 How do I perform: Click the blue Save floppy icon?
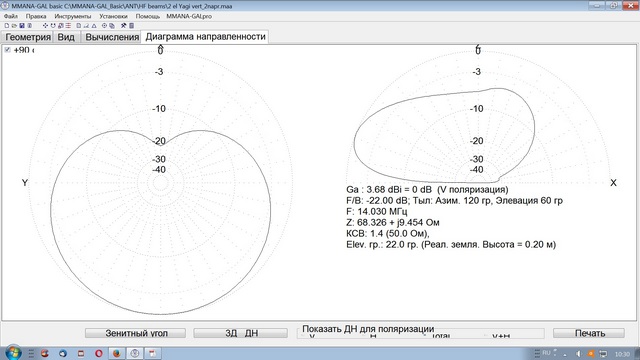[22, 26]
